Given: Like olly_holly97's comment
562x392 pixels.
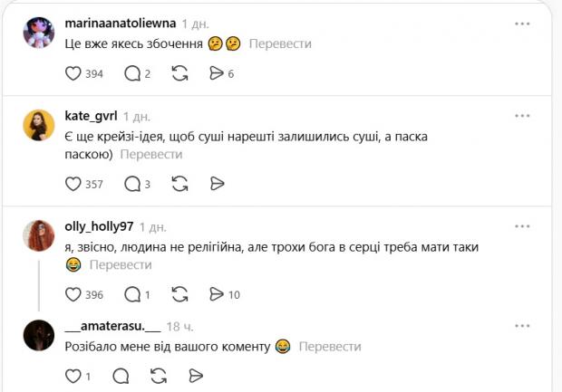Looking at the screenshot, I should (74, 294).
